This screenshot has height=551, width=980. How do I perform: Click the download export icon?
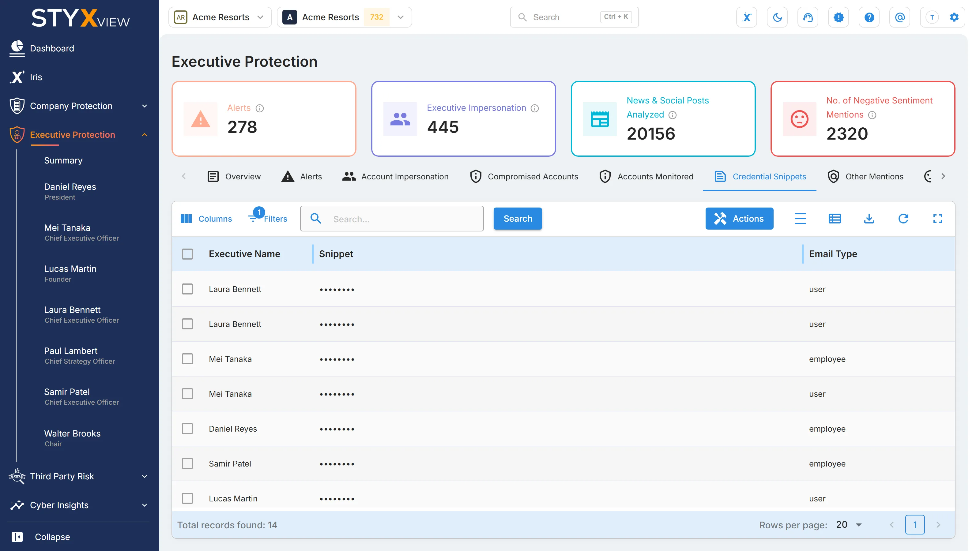pos(869,219)
